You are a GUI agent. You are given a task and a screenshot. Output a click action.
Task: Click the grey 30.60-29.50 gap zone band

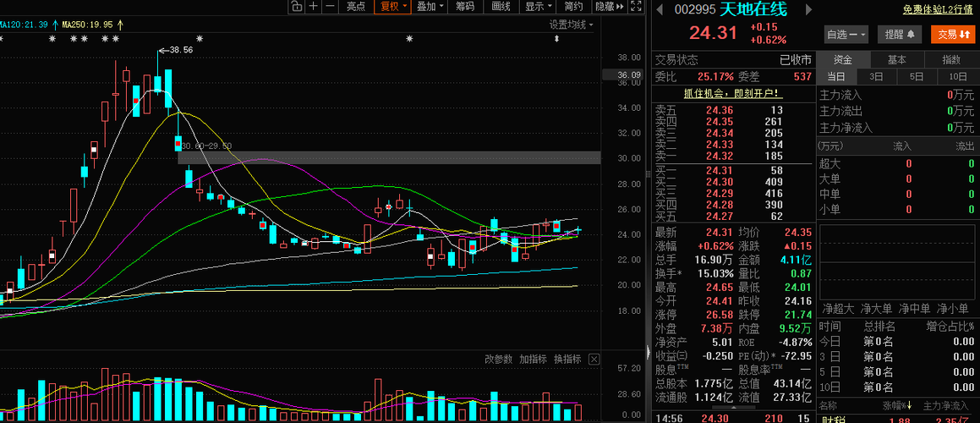[x=389, y=157]
